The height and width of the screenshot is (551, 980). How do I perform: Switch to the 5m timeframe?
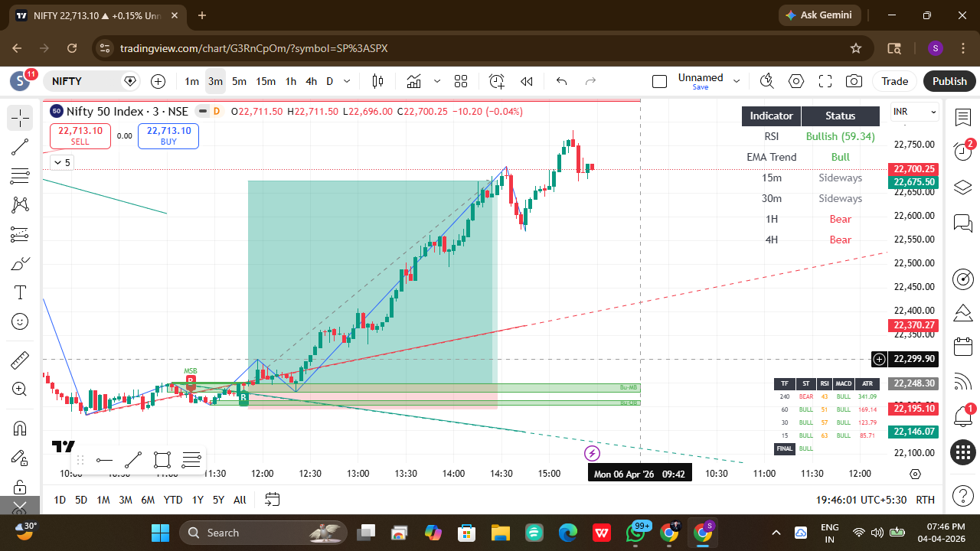pyautogui.click(x=239, y=81)
